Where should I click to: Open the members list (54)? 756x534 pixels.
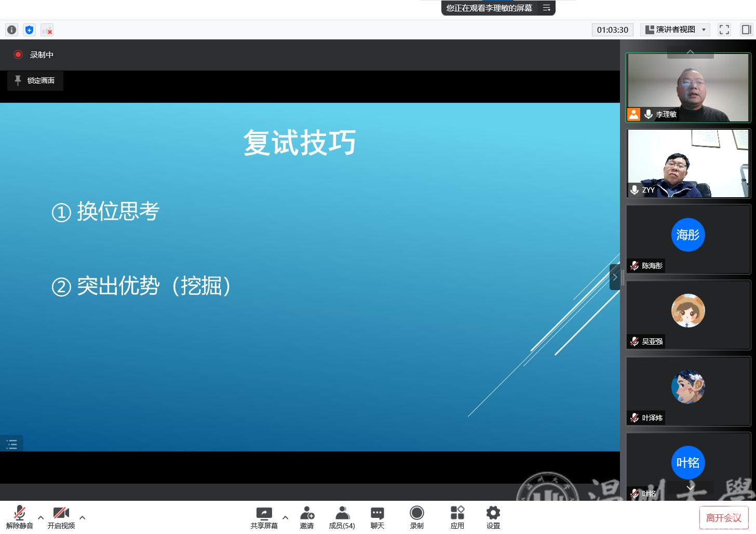click(342, 517)
